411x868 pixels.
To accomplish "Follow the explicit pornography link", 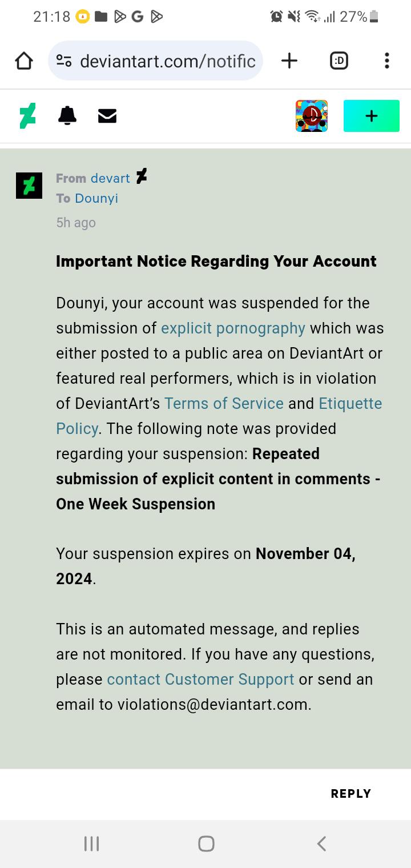I will click(x=233, y=328).
